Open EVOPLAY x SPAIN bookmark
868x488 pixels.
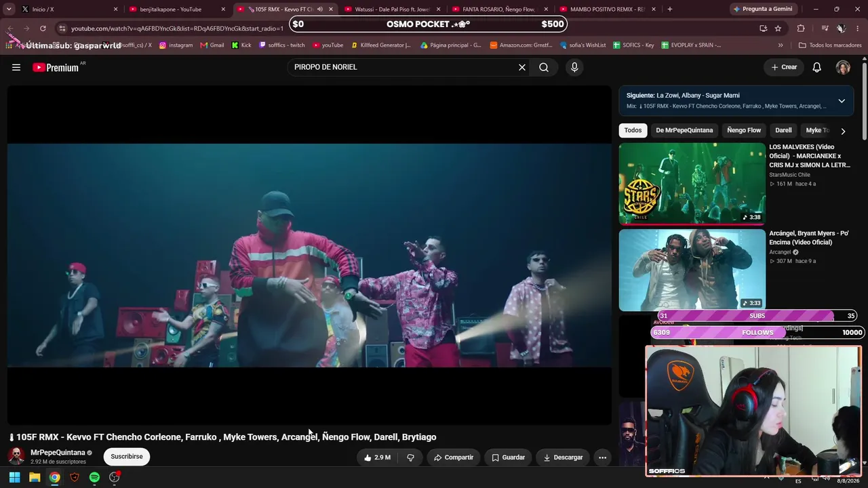pyautogui.click(x=691, y=45)
